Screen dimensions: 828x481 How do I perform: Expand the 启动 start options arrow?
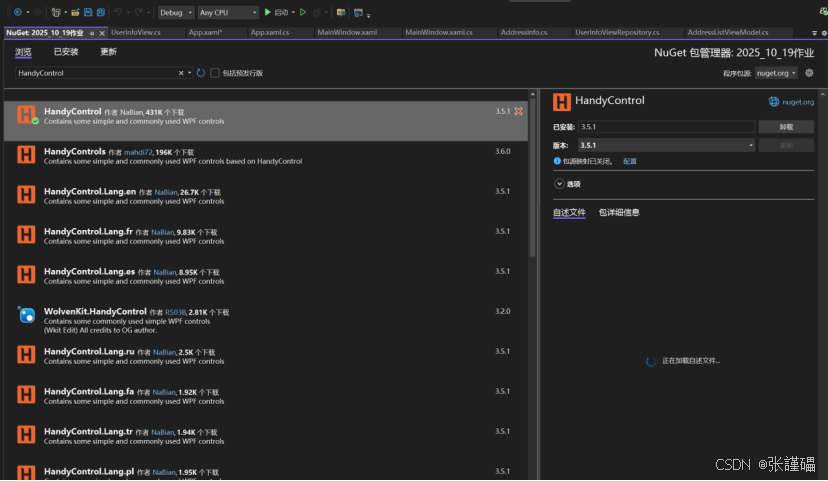click(x=293, y=12)
